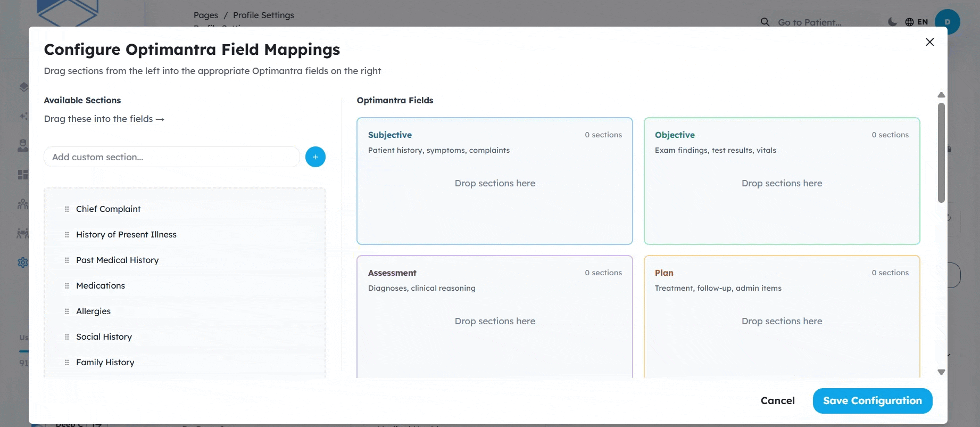Image resolution: width=980 pixels, height=427 pixels.
Task: Click the Past Medical History label
Action: (118, 260)
